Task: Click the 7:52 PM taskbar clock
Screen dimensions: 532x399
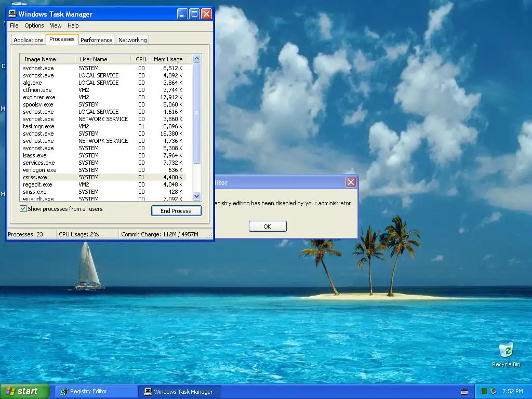Action: (x=513, y=391)
